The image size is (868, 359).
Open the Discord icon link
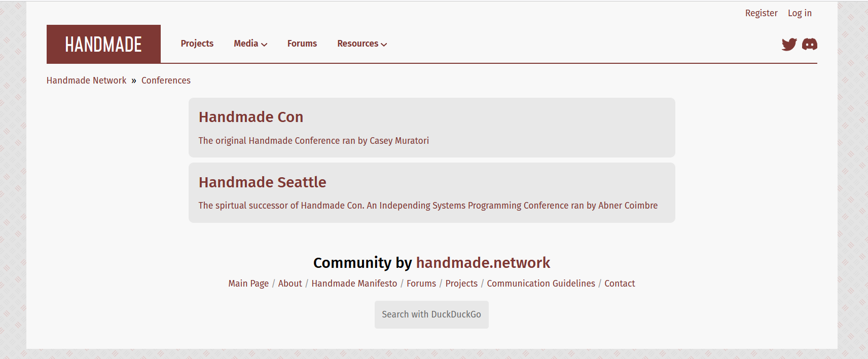coord(810,44)
